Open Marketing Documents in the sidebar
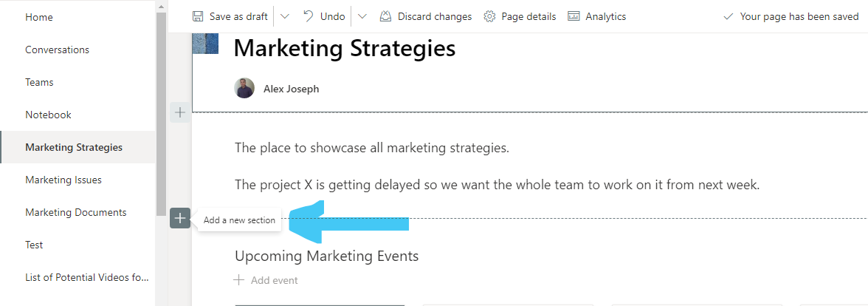 click(75, 212)
